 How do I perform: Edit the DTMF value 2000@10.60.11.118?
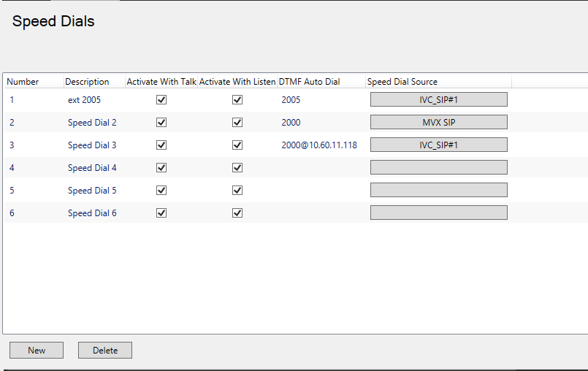pyautogui.click(x=319, y=145)
